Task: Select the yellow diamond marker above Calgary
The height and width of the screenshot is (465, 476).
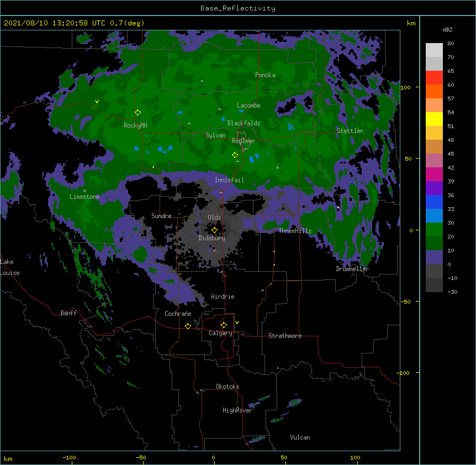Action: point(224,325)
